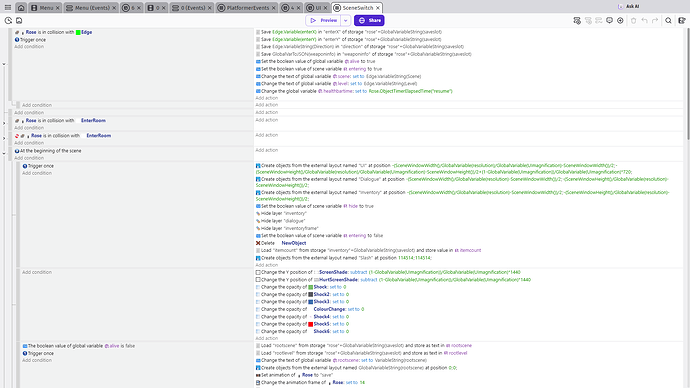Click the At the beginning of the scene icon
The width and height of the screenshot is (690, 388).
click(x=17, y=151)
